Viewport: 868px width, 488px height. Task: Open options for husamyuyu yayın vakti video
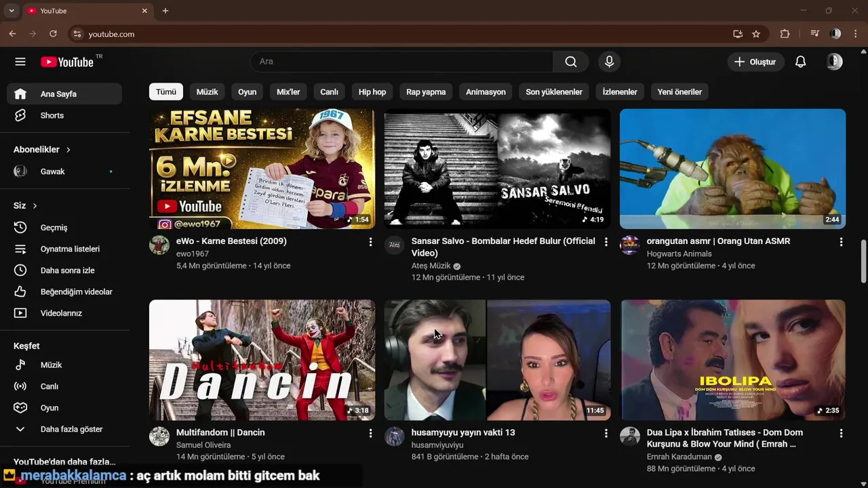tap(606, 433)
